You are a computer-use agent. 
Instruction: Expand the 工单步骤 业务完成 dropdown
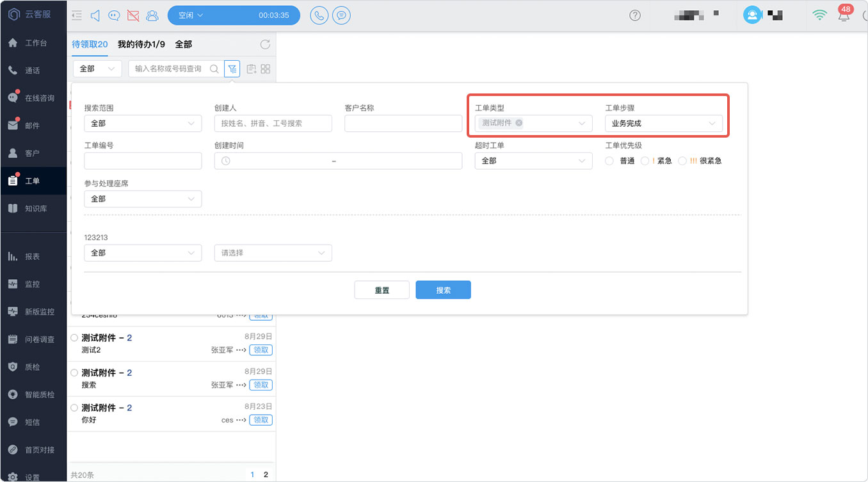[664, 124]
